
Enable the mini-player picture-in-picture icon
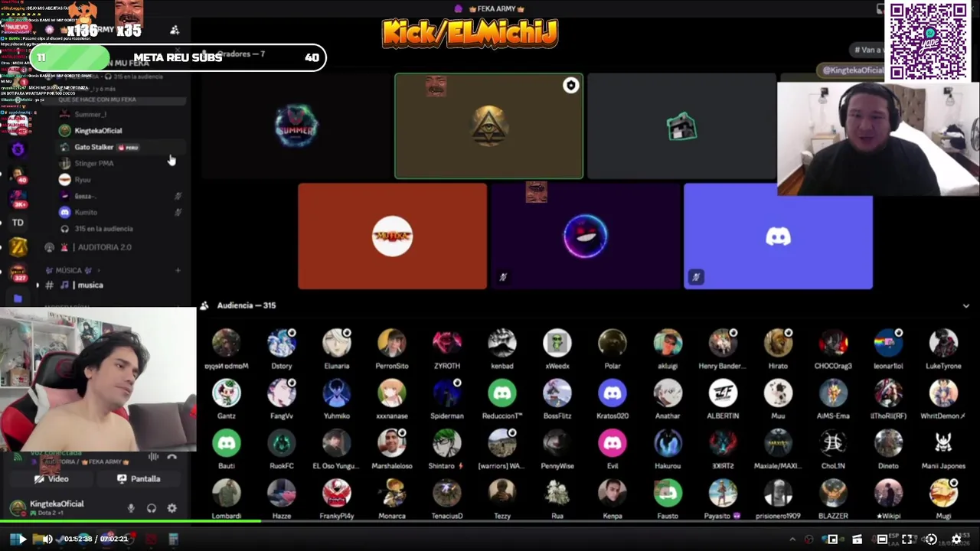pos(832,540)
